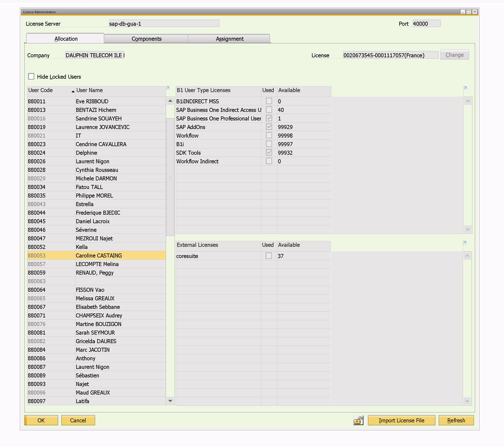Click the License Server input field
Viewport: 504px width, 447px height.
click(164, 24)
